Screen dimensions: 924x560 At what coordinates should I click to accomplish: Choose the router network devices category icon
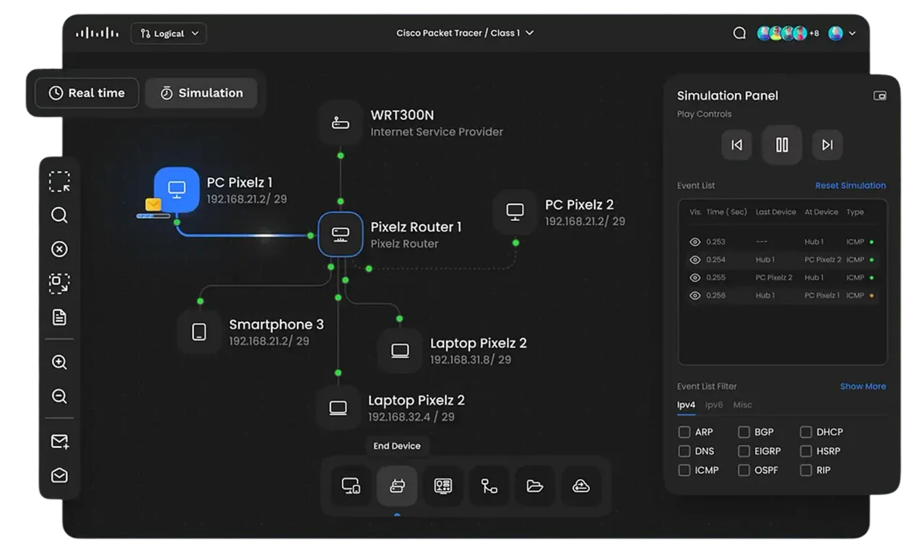[396, 486]
